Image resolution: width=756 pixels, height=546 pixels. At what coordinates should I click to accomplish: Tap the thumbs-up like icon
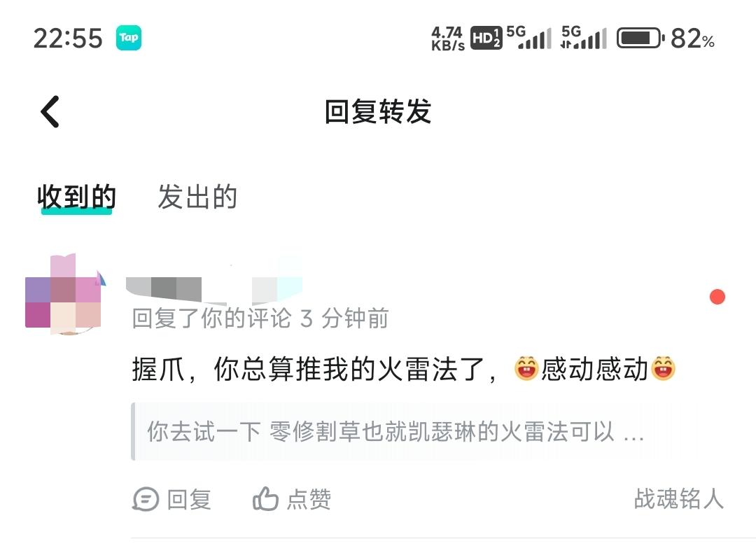(x=266, y=498)
